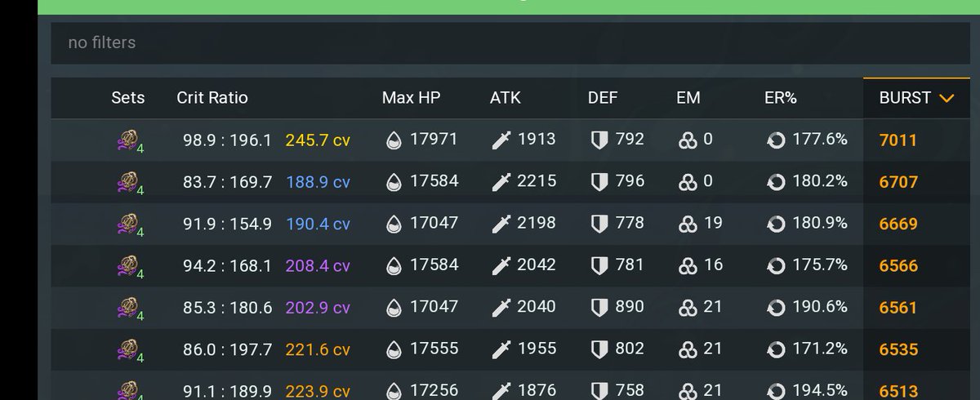
Task: Click the burst value 6561
Action: [x=898, y=309]
